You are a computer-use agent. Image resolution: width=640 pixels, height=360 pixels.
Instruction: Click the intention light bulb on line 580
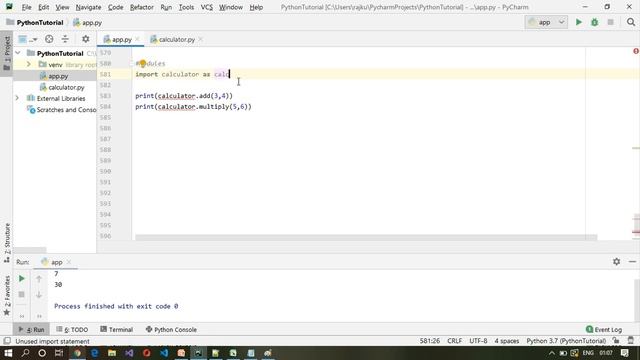(142, 63)
